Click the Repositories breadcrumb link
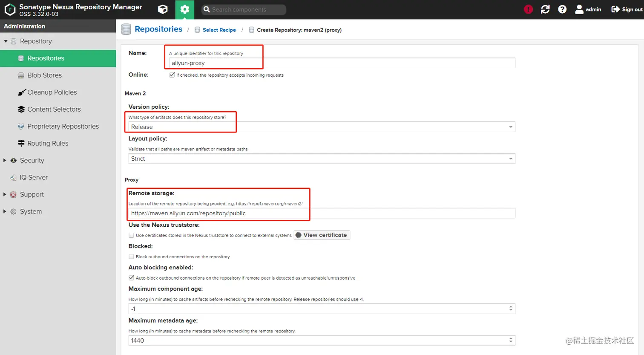This screenshot has height=355, width=644. [x=158, y=29]
